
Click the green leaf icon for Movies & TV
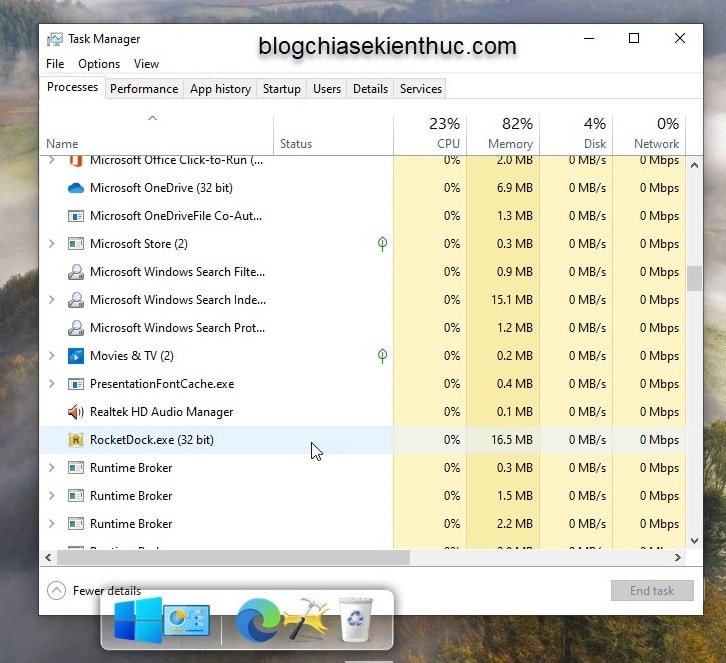tap(382, 356)
